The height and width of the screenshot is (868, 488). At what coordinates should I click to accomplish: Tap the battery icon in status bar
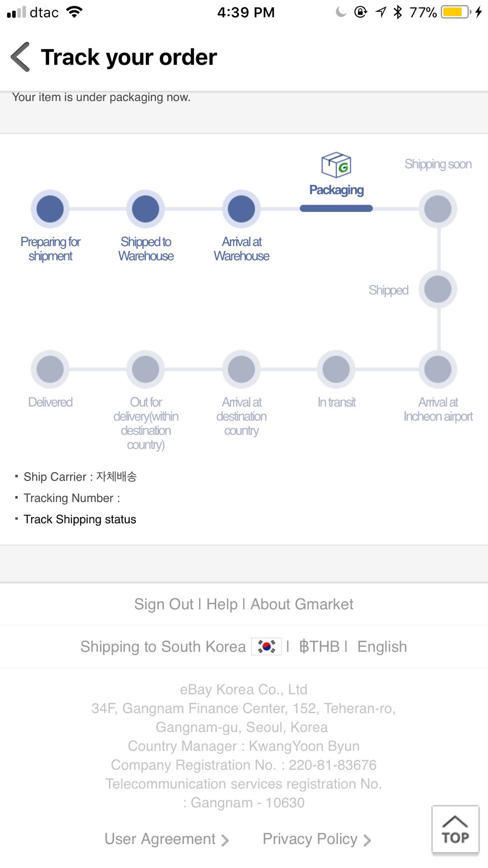pyautogui.click(x=455, y=12)
